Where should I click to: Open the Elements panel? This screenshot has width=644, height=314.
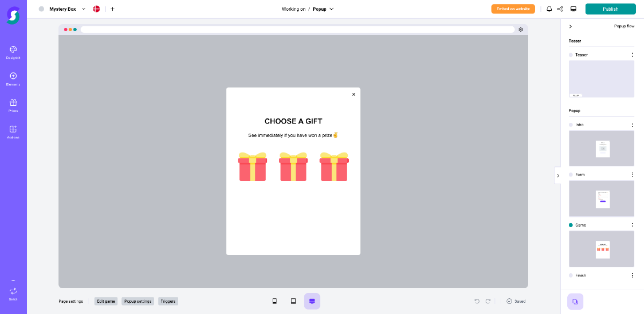click(x=12, y=79)
